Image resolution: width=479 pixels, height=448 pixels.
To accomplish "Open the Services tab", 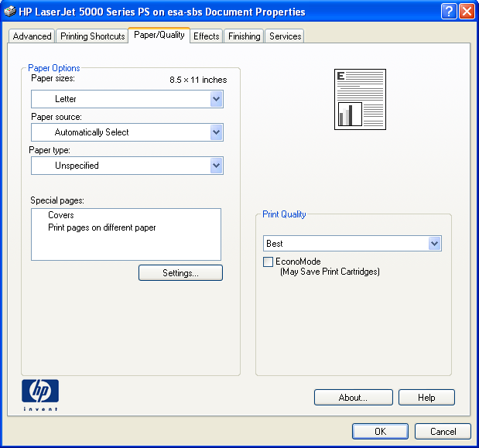I will tap(285, 36).
